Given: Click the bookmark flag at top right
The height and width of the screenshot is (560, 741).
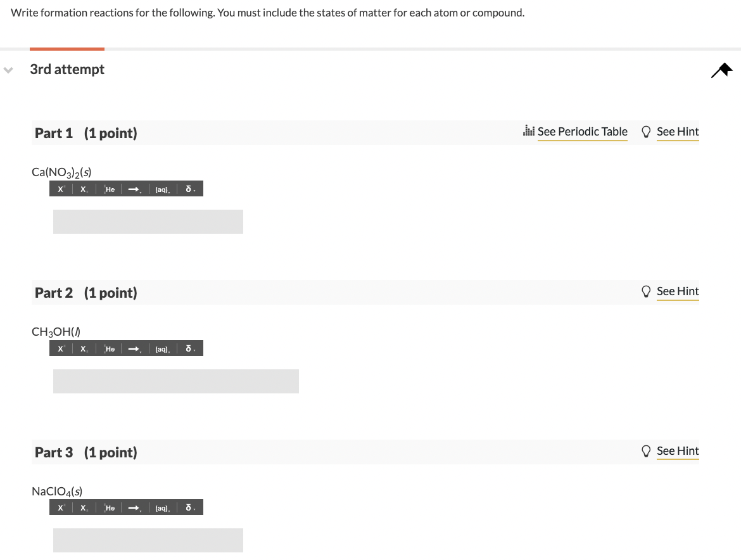Looking at the screenshot, I should pos(721,70).
